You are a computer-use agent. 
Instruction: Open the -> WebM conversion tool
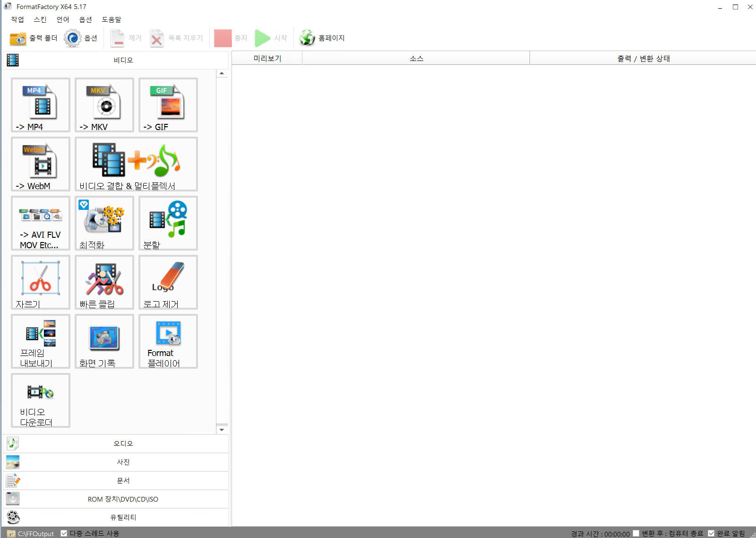41,164
